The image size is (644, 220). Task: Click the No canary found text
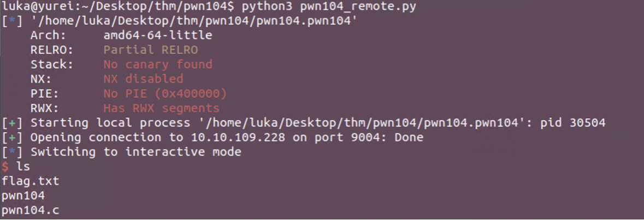pos(157,64)
